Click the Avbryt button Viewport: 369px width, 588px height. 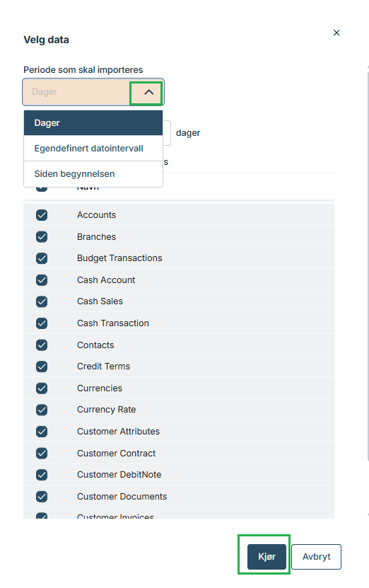click(316, 556)
